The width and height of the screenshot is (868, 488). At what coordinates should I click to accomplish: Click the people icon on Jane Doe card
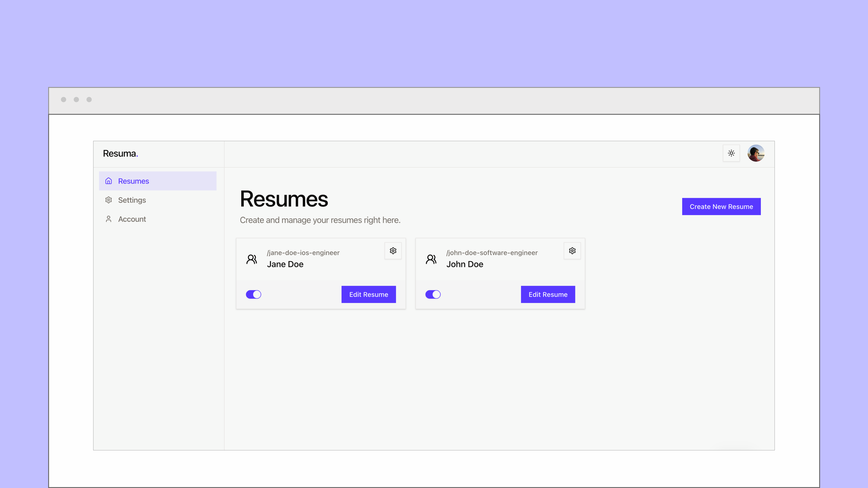[x=252, y=259]
